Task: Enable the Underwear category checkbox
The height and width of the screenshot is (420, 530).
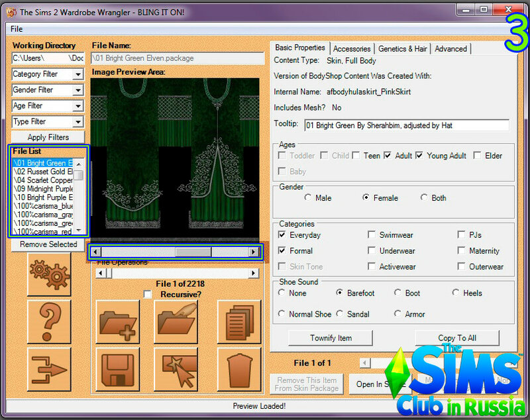Action: 372,250
